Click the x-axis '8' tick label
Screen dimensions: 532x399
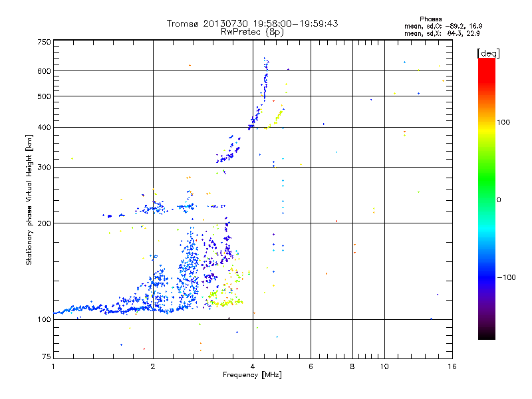(x=352, y=366)
